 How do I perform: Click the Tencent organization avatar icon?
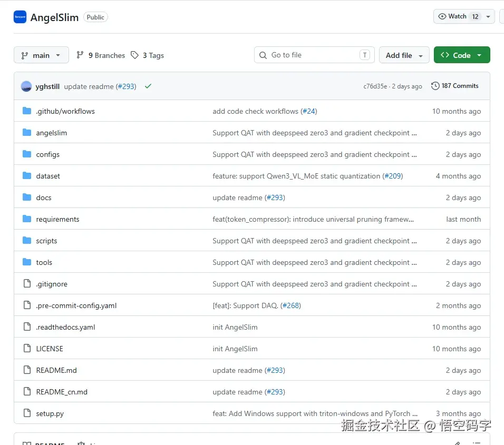[x=20, y=17]
